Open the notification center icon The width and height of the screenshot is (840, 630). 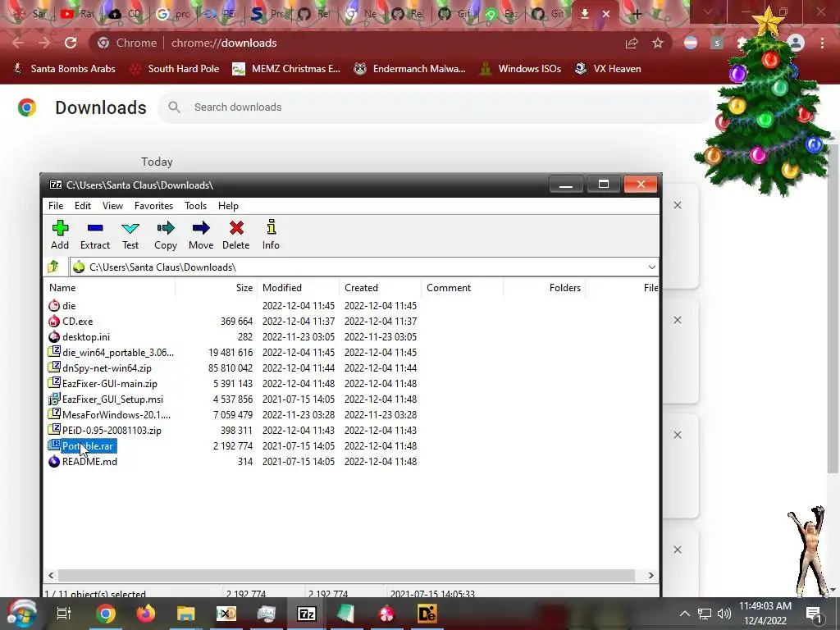coord(814,614)
